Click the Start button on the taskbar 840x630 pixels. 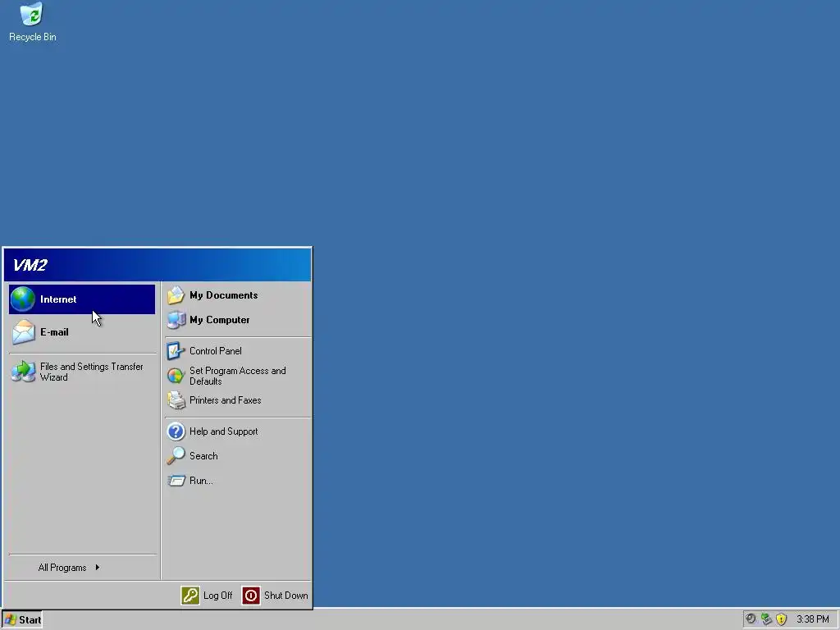click(x=22, y=619)
